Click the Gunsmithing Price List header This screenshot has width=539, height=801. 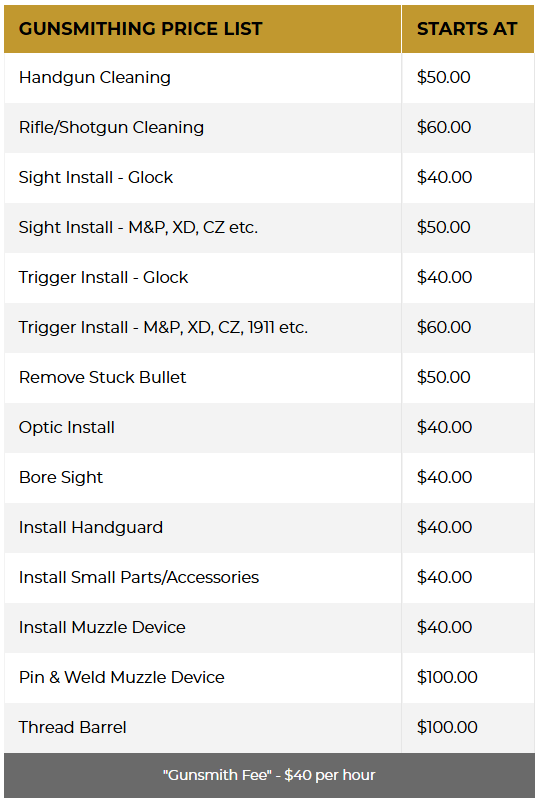(140, 29)
